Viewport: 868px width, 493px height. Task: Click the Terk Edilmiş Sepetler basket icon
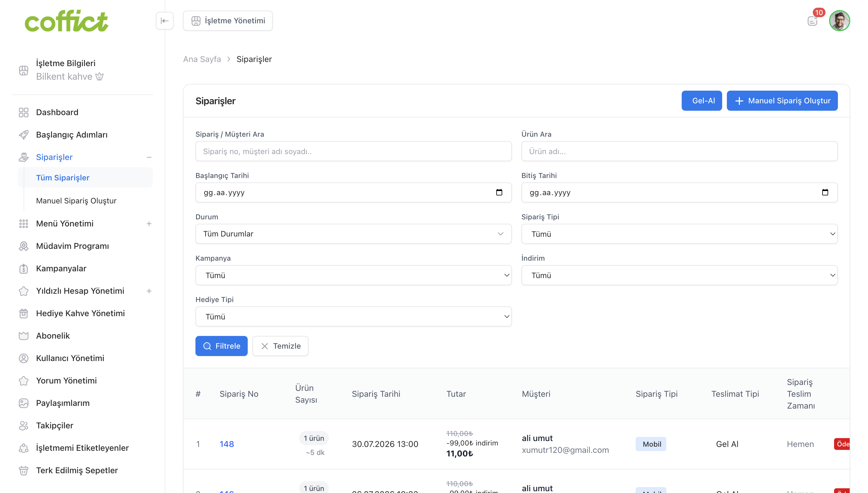pyautogui.click(x=23, y=470)
